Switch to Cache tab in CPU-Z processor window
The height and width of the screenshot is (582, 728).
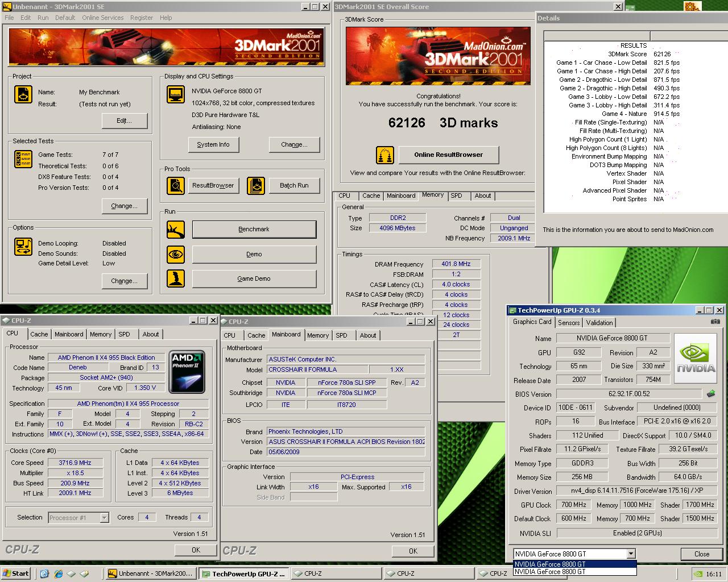tap(39, 334)
